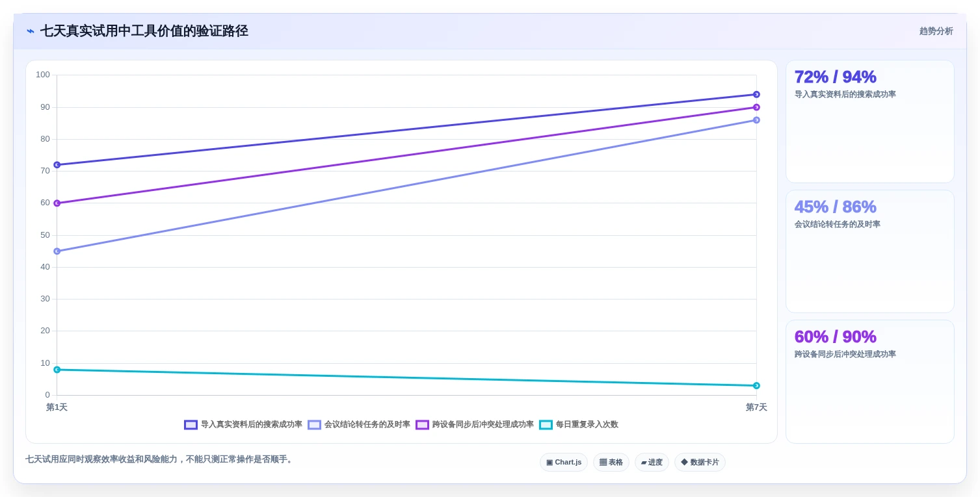Click card caption 导入真实资料后的搜索成功率
Screen dimensions: 980x497
point(845,94)
